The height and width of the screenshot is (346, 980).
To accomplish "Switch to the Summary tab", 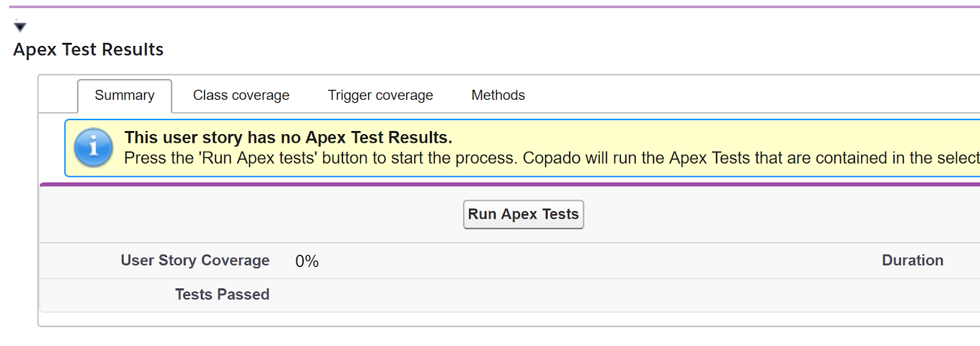I will click(124, 96).
